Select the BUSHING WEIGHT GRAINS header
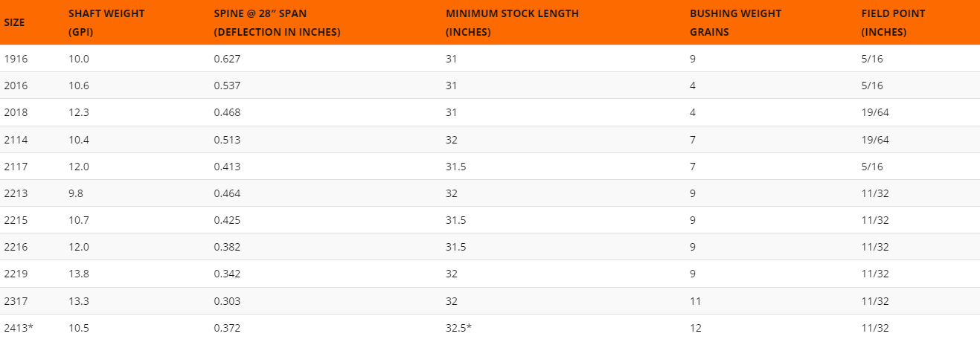The height and width of the screenshot is (345, 980). click(x=735, y=22)
